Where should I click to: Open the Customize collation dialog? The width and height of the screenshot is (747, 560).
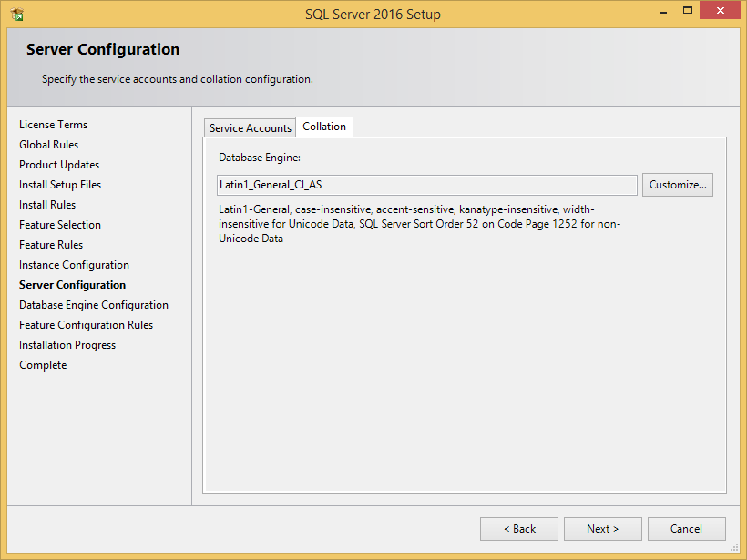[x=678, y=185]
